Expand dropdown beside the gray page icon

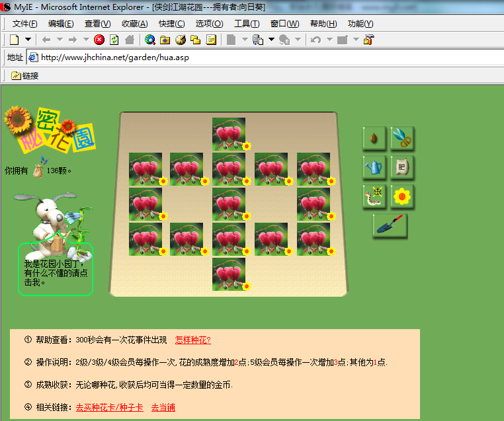pyautogui.click(x=245, y=40)
